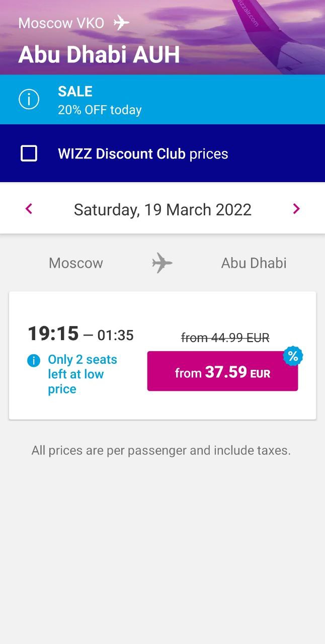
Task: Tap the Moscow route label
Action: 76,263
